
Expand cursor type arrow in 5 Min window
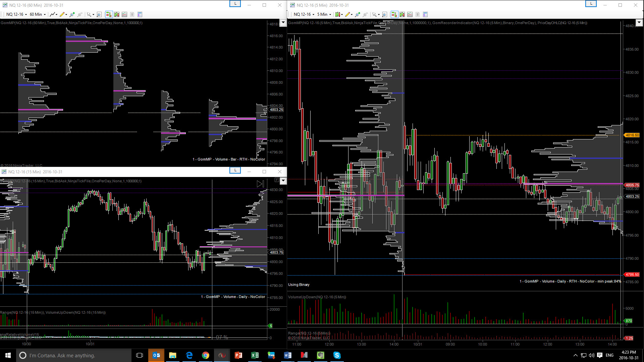378,14
